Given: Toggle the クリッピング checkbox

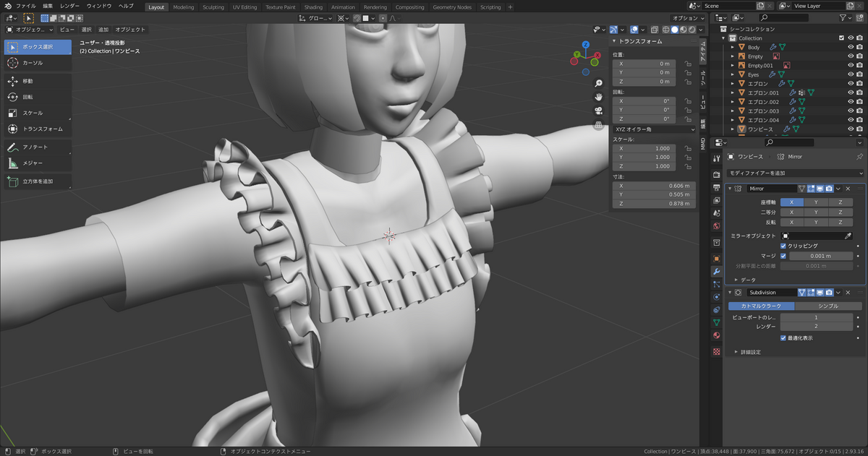Looking at the screenshot, I should (783, 246).
